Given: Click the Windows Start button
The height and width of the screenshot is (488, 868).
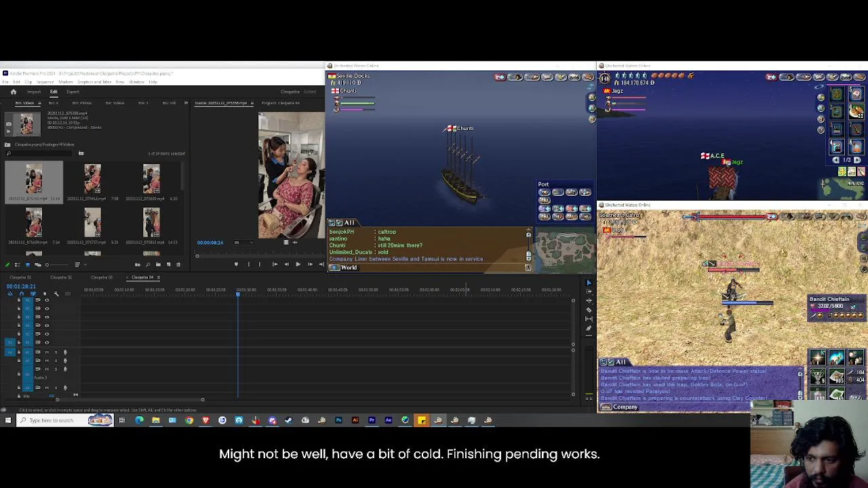Looking at the screenshot, I should (7, 420).
